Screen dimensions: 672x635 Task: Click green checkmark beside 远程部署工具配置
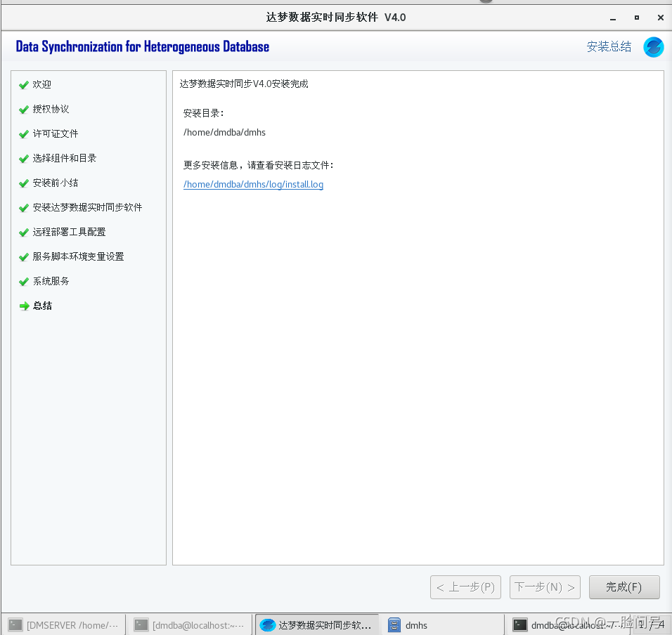[x=24, y=233]
